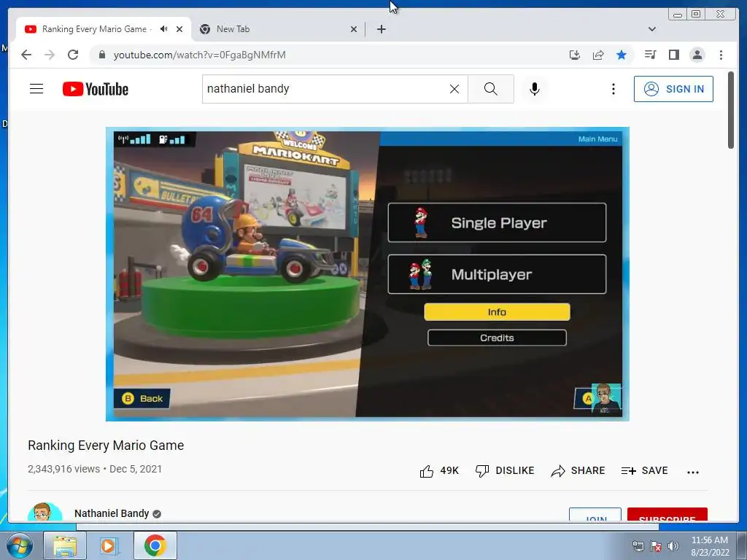Screen dimensions: 747x560
Task: Click the thumbs-down dislike icon
Action: 482,471
